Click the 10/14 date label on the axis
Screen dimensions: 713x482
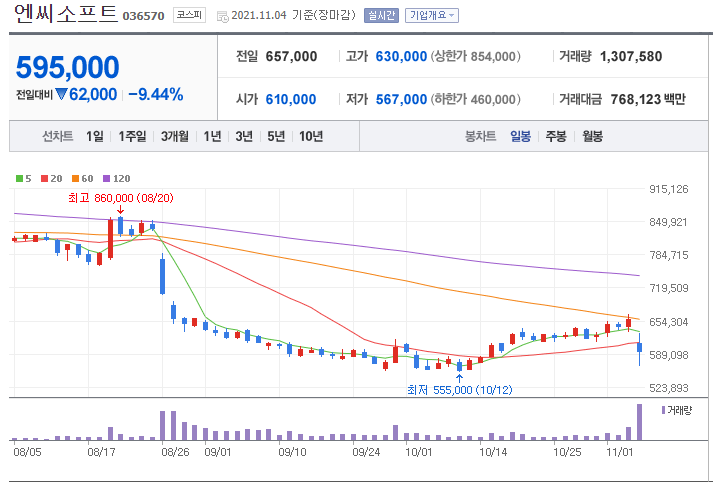pyautogui.click(x=493, y=452)
